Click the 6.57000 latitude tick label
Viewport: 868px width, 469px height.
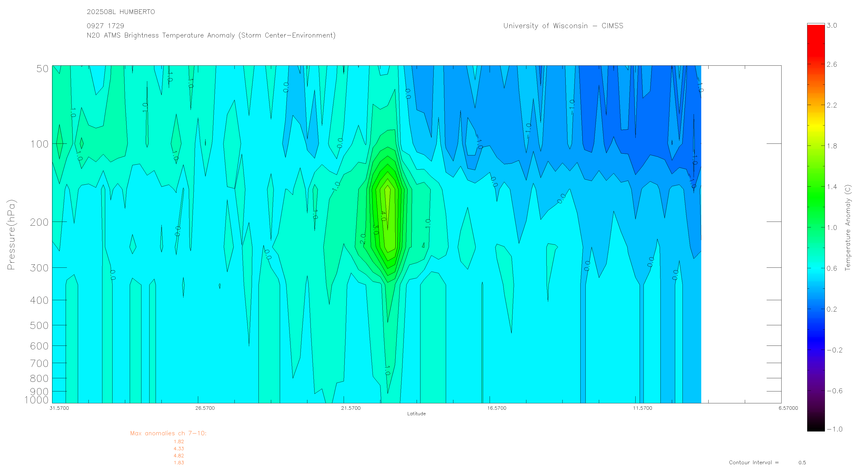pyautogui.click(x=788, y=408)
